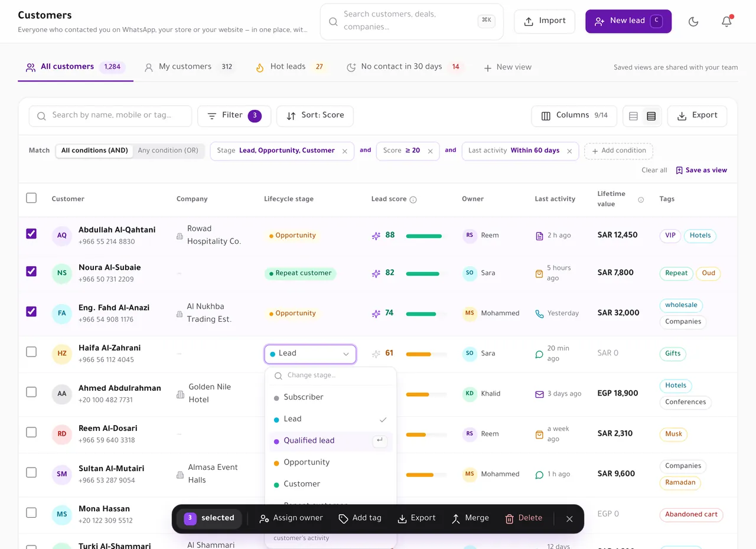The width and height of the screenshot is (756, 549).
Task: Open notifications bell
Action: (x=726, y=21)
